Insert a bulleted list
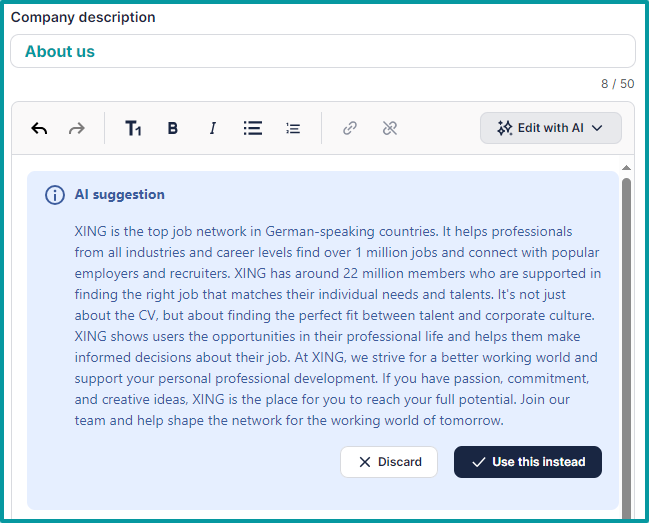 click(253, 128)
